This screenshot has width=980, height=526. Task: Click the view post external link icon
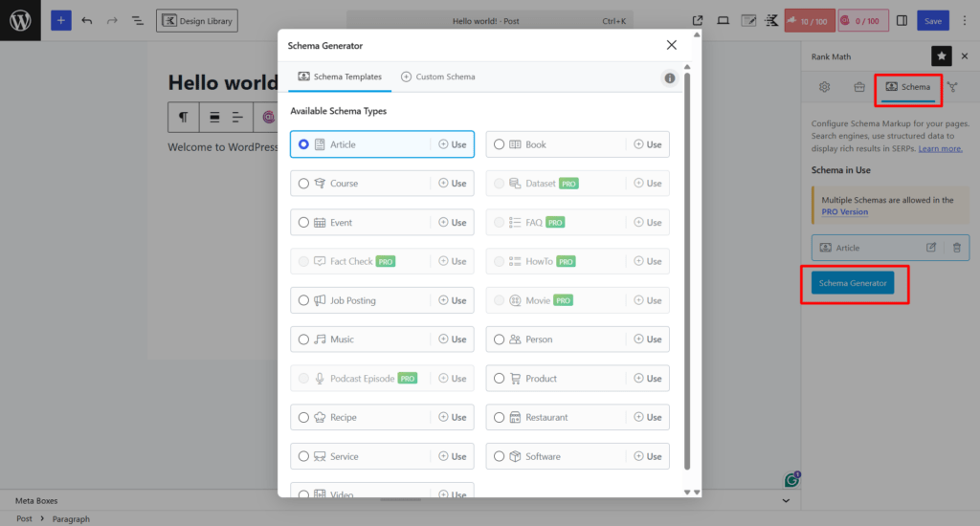click(x=698, y=21)
